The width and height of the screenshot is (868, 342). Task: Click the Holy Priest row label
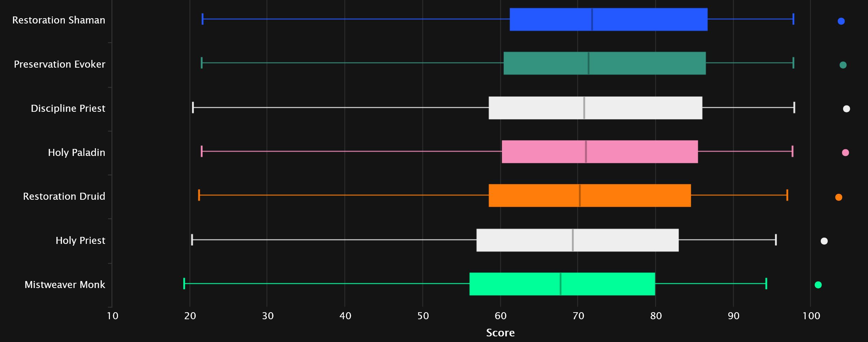pyautogui.click(x=80, y=240)
